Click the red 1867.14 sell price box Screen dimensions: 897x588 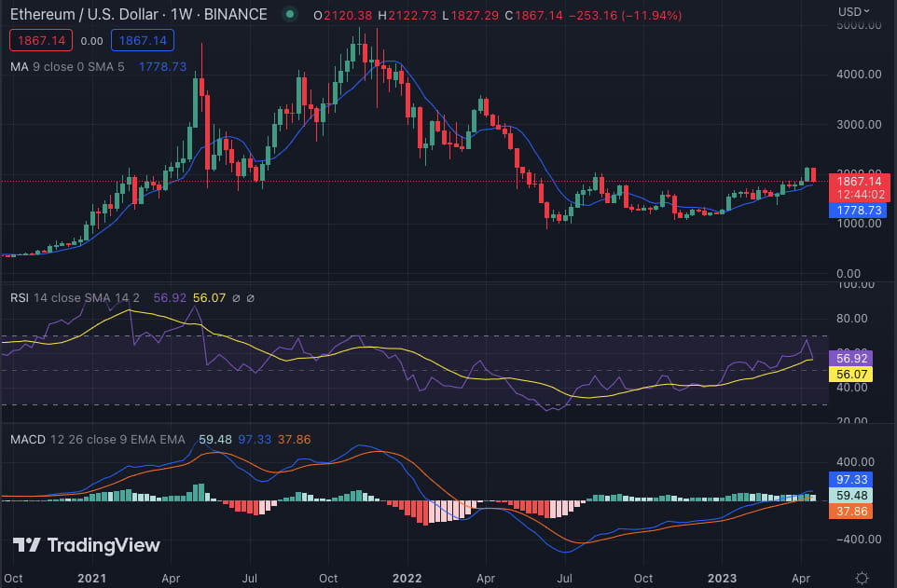41,41
